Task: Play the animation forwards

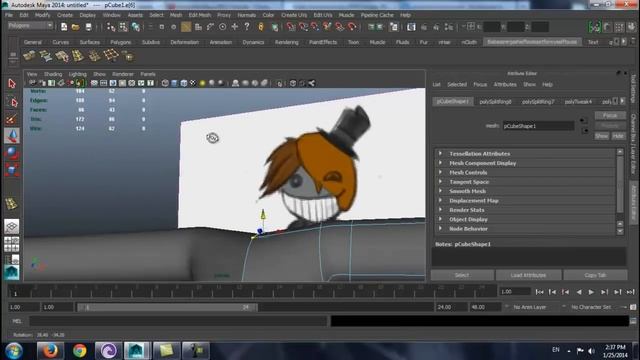Action: [x=591, y=292]
